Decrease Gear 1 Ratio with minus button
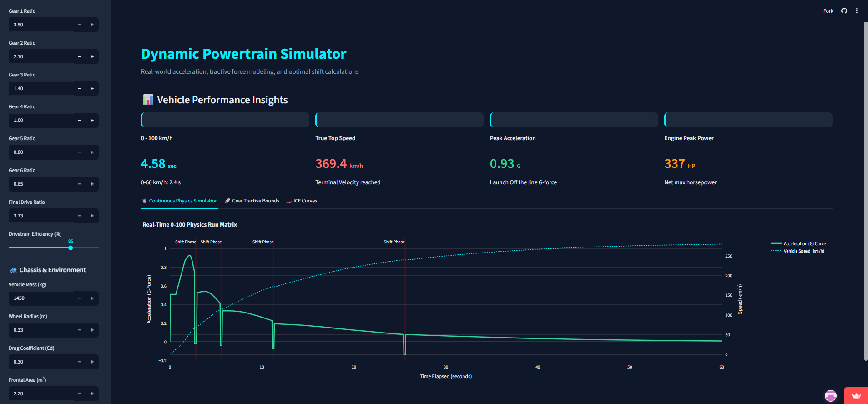Viewport: 868px width, 404px height. pyautogui.click(x=80, y=25)
